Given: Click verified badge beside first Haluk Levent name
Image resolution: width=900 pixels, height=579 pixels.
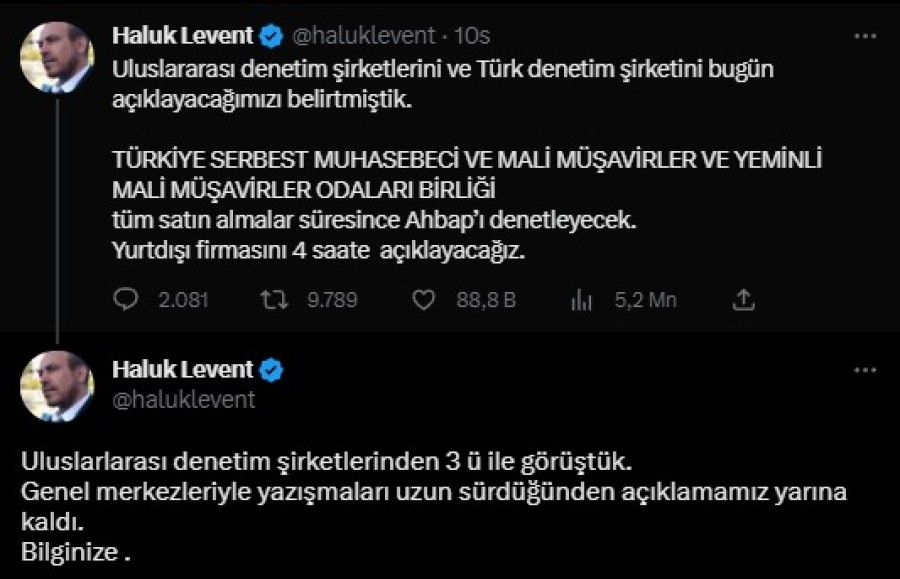Looking at the screenshot, I should [x=271, y=36].
